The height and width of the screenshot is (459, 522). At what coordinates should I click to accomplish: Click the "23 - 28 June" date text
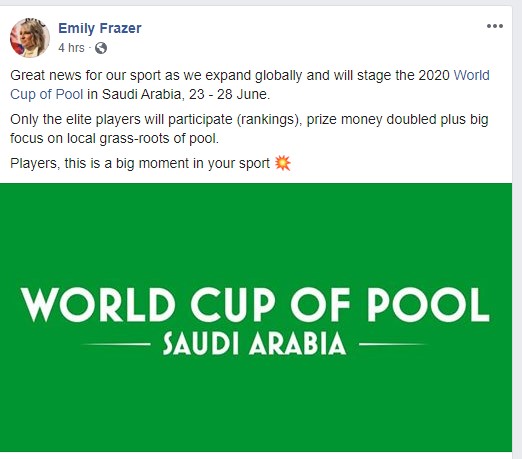[228, 94]
